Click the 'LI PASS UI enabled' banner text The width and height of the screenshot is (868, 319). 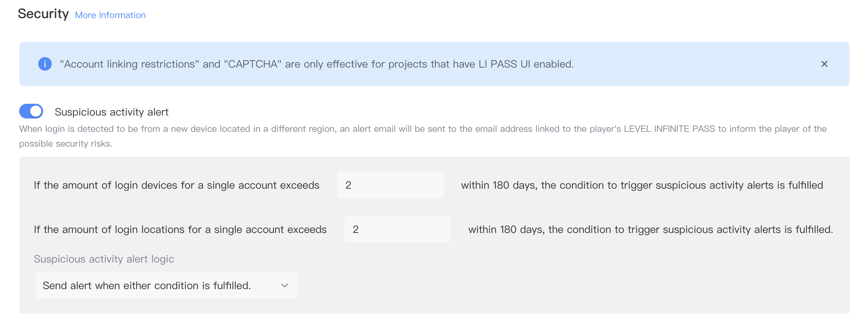pos(526,64)
